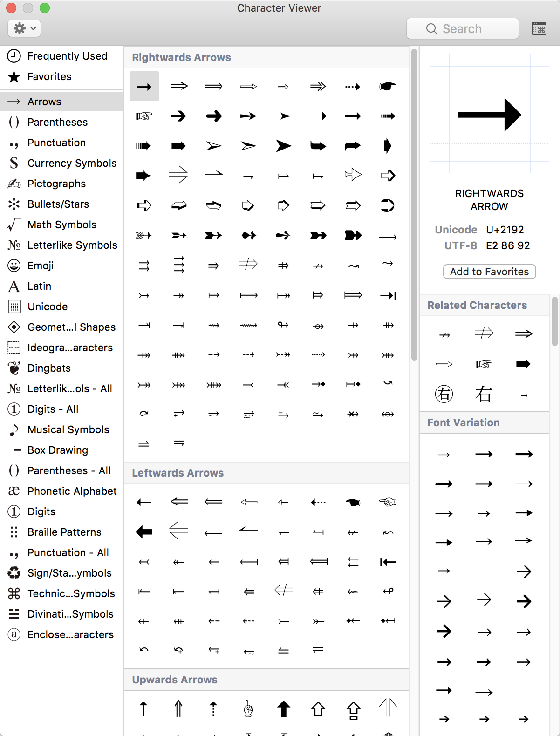Click the Pictographs pen icon
Screen dimensions: 560x736
14,184
